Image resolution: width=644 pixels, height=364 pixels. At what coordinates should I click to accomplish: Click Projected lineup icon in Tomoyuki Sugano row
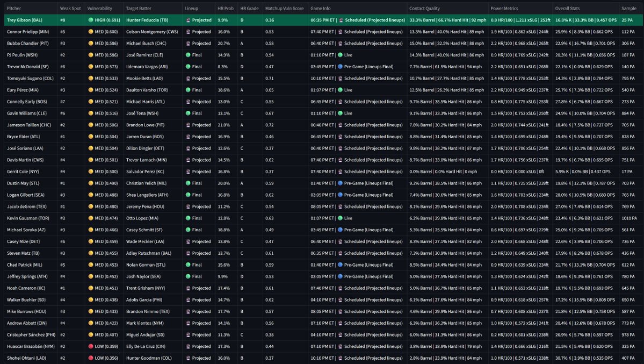(188, 78)
